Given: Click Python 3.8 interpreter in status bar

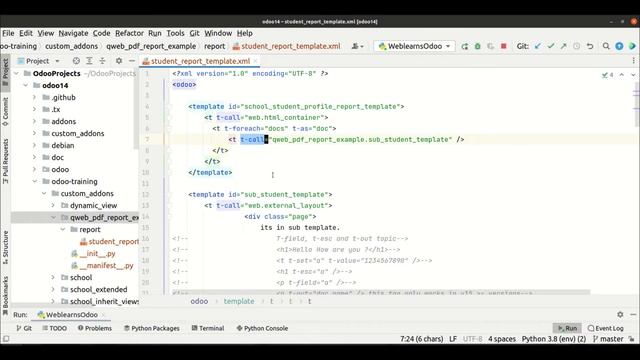Looking at the screenshot, I should [x=553, y=339].
